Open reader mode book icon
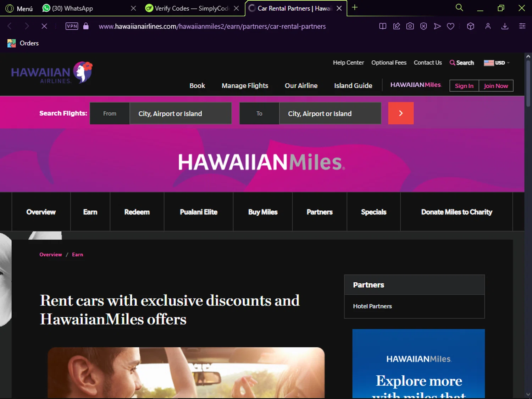532x399 pixels. (383, 26)
